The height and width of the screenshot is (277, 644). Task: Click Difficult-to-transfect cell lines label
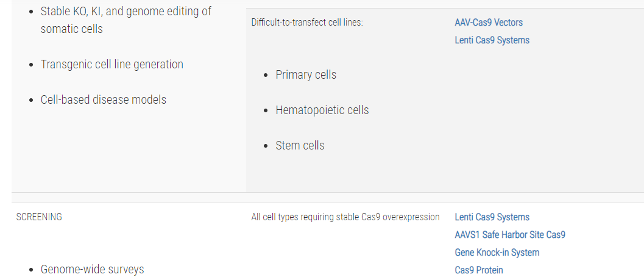tap(307, 22)
